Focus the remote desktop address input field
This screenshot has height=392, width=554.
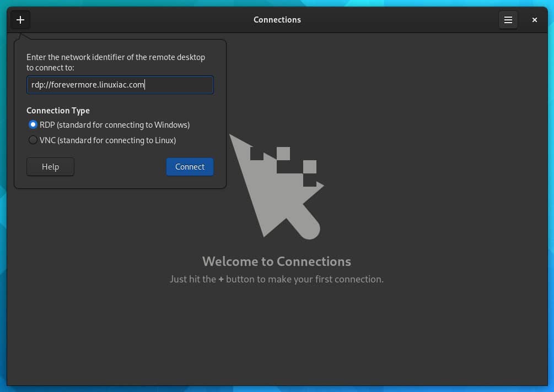point(120,85)
